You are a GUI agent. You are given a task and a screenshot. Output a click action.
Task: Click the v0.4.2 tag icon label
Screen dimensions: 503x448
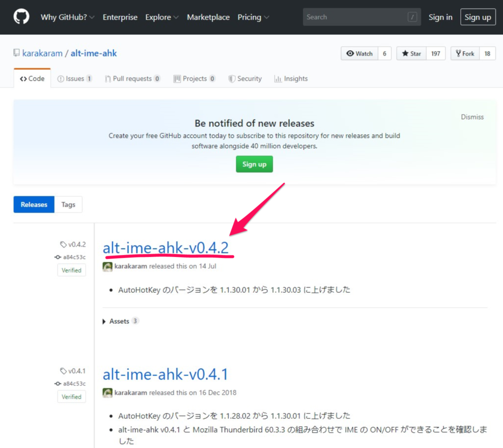pyautogui.click(x=73, y=244)
